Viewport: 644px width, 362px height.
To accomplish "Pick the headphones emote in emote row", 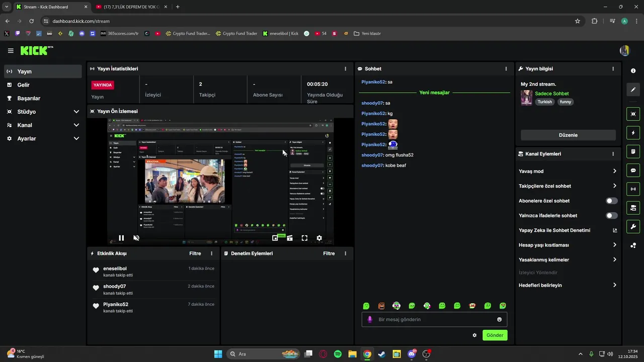I will click(x=396, y=306).
